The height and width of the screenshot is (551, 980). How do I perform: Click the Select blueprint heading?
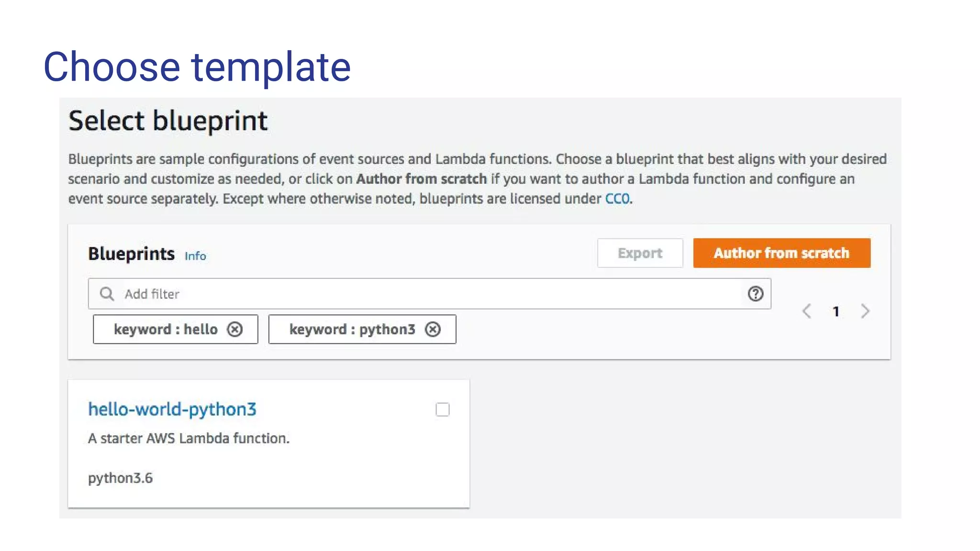pyautogui.click(x=168, y=121)
